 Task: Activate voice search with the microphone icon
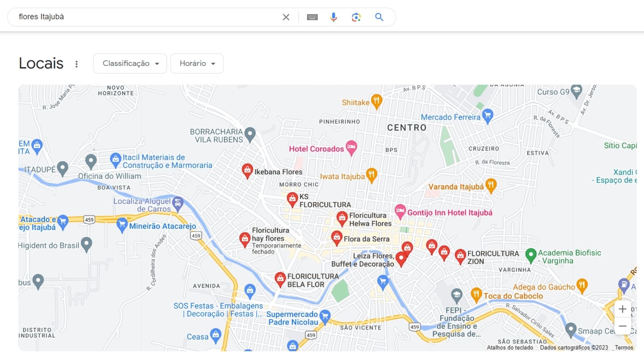(333, 16)
